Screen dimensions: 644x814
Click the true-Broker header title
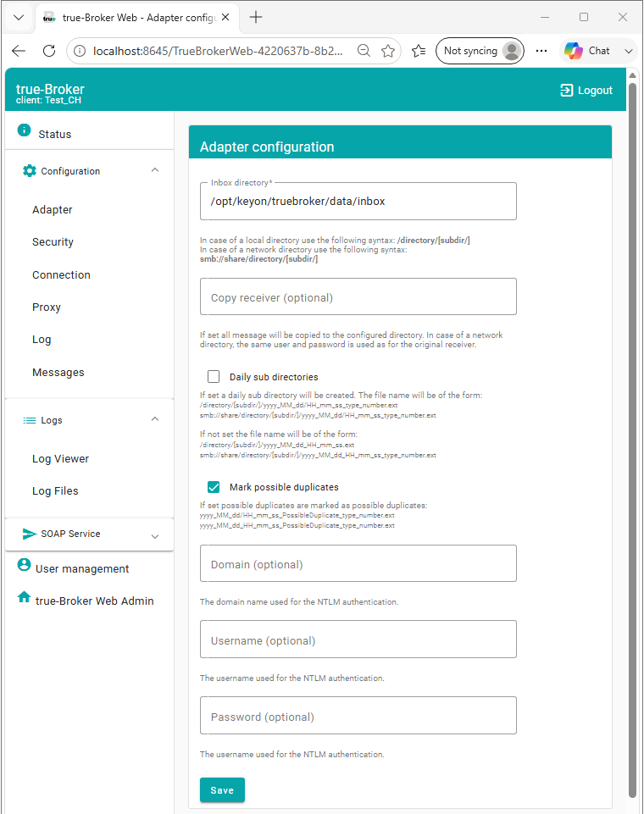[x=50, y=89]
